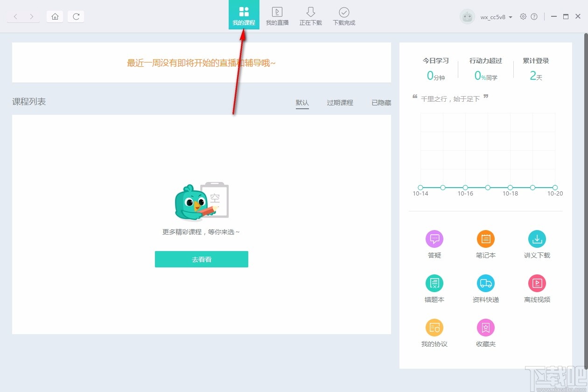Viewport: 588px width, 392px height.
Task: Click the 去看看 button
Action: [x=201, y=259]
